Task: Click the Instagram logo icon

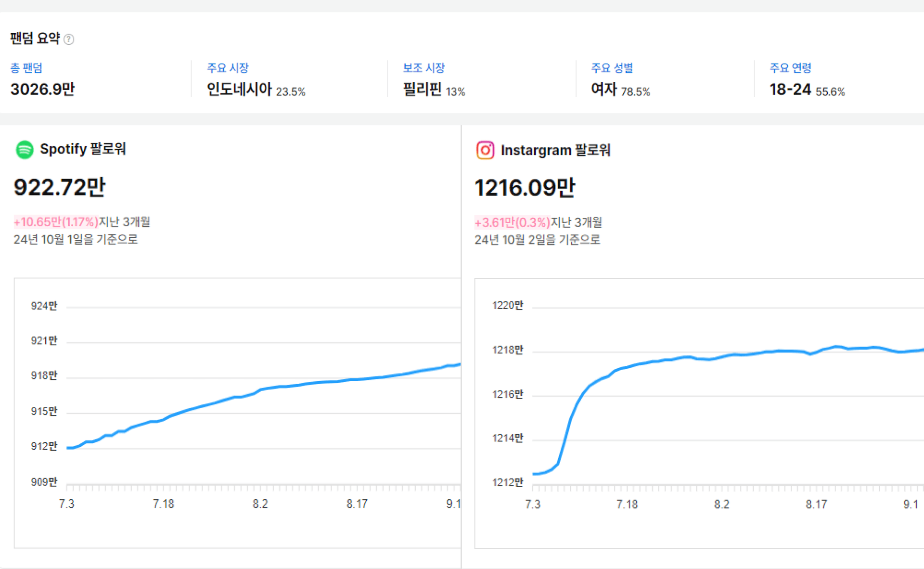Action: (485, 150)
